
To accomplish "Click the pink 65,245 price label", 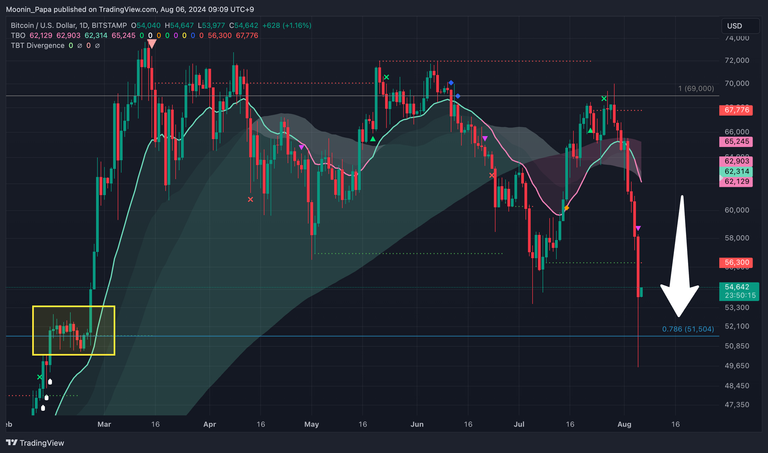I will 736,143.
